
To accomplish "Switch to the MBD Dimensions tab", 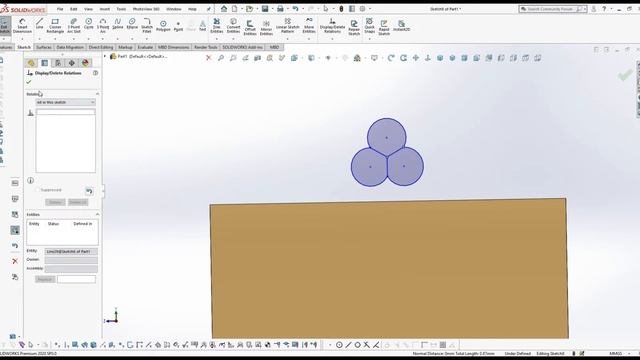I will [173, 47].
